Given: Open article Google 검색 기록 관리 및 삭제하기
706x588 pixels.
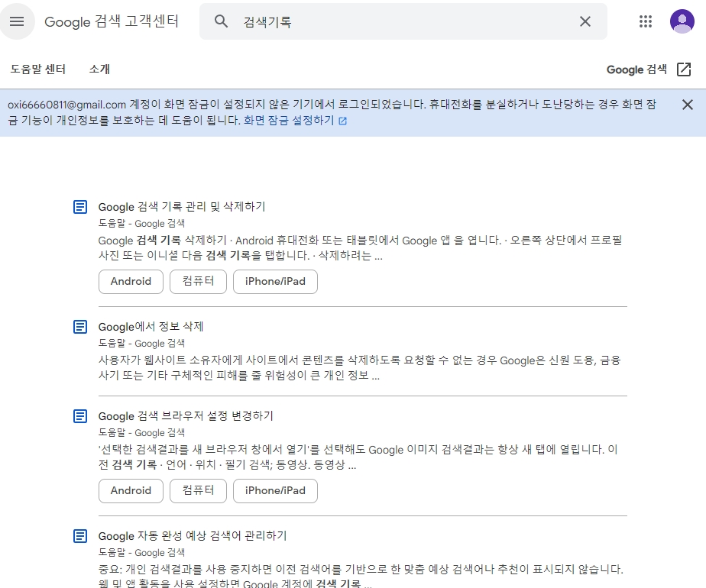Looking at the screenshot, I should 182,206.
